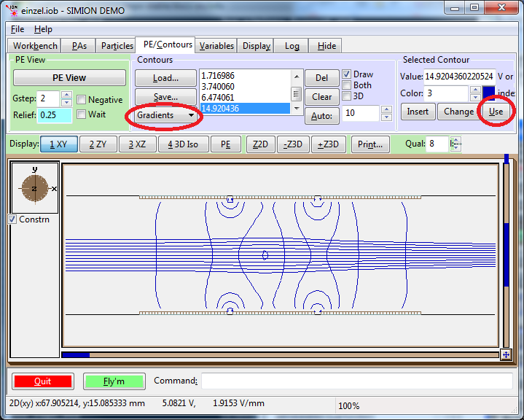This screenshot has width=524, height=420.
Task: Switch to the Log tab
Action: (x=292, y=45)
